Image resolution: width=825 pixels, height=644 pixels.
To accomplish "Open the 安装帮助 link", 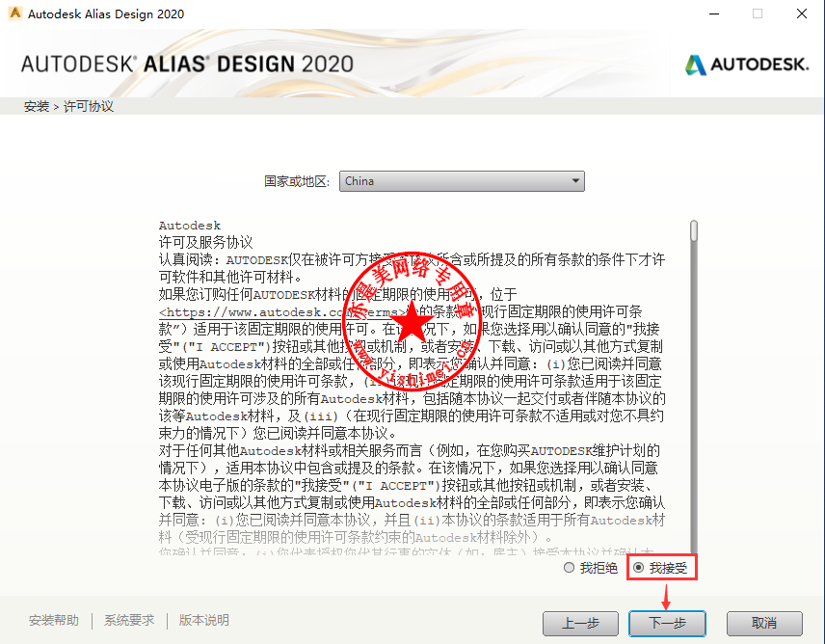I will [x=54, y=620].
